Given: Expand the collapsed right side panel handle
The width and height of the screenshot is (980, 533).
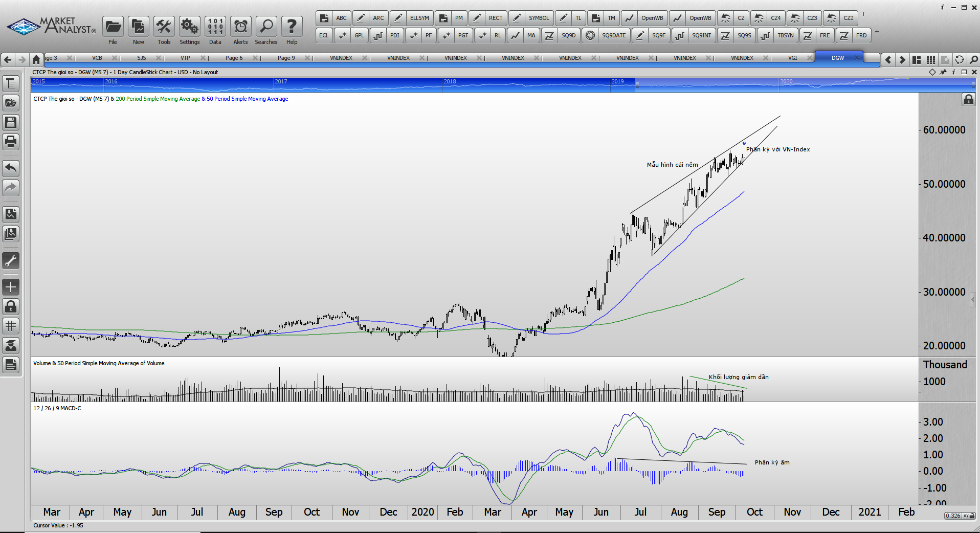Looking at the screenshot, I should [972, 300].
